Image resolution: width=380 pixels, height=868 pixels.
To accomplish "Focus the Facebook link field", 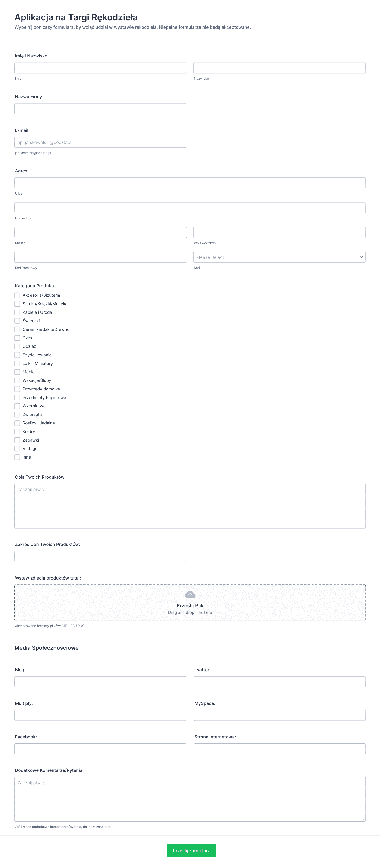I will tap(100, 749).
